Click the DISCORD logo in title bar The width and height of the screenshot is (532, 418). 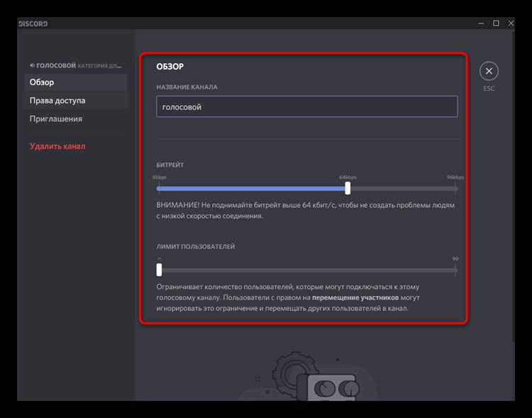pyautogui.click(x=33, y=23)
